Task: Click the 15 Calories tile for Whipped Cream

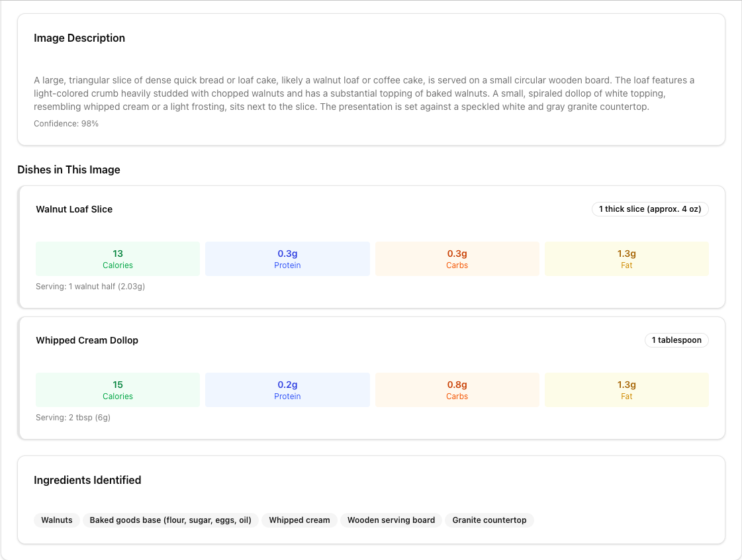Action: [118, 390]
